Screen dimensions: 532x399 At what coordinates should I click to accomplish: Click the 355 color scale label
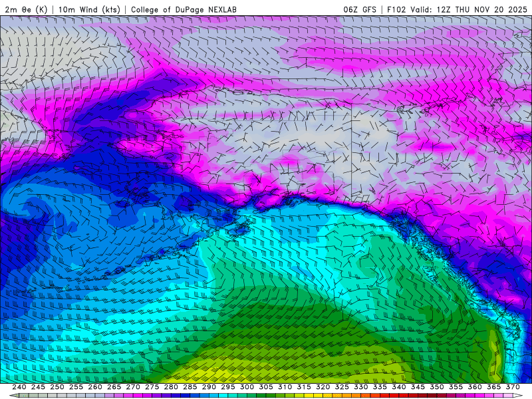point(456,387)
